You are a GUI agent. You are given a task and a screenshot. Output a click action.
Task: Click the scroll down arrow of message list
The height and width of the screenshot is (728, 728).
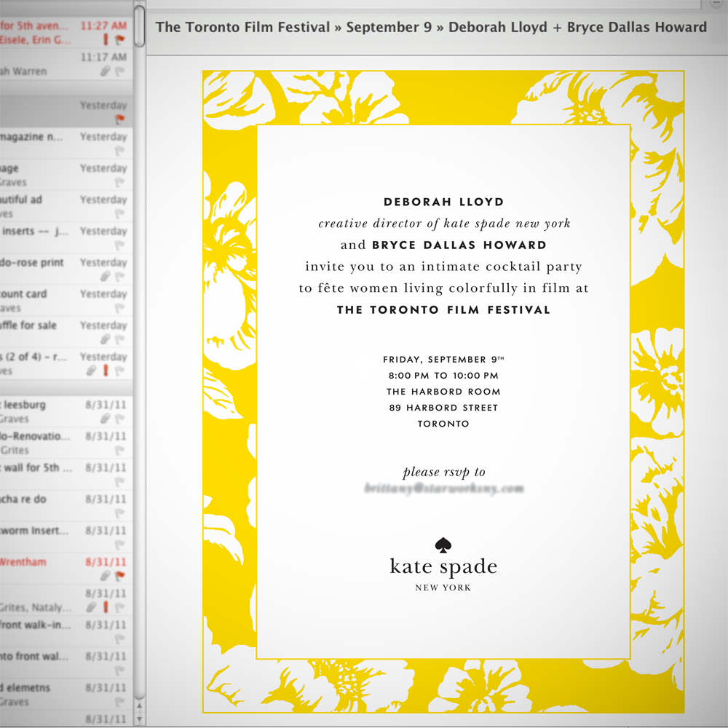139,719
